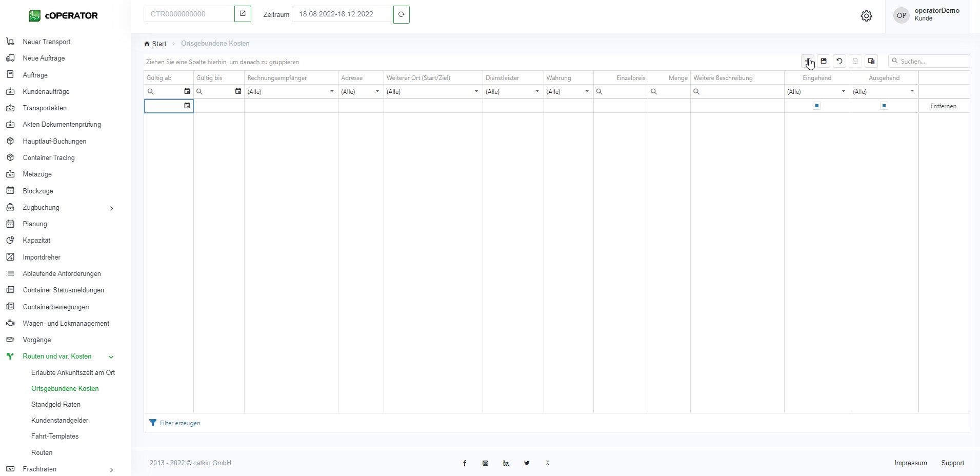
Task: Select Container Tracing in the sidebar
Action: [x=49, y=157]
